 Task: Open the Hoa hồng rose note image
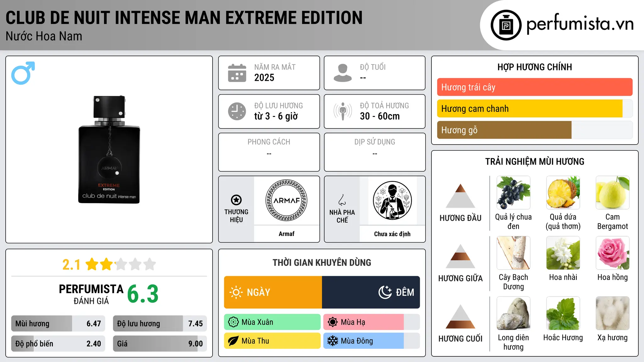pyautogui.click(x=613, y=253)
